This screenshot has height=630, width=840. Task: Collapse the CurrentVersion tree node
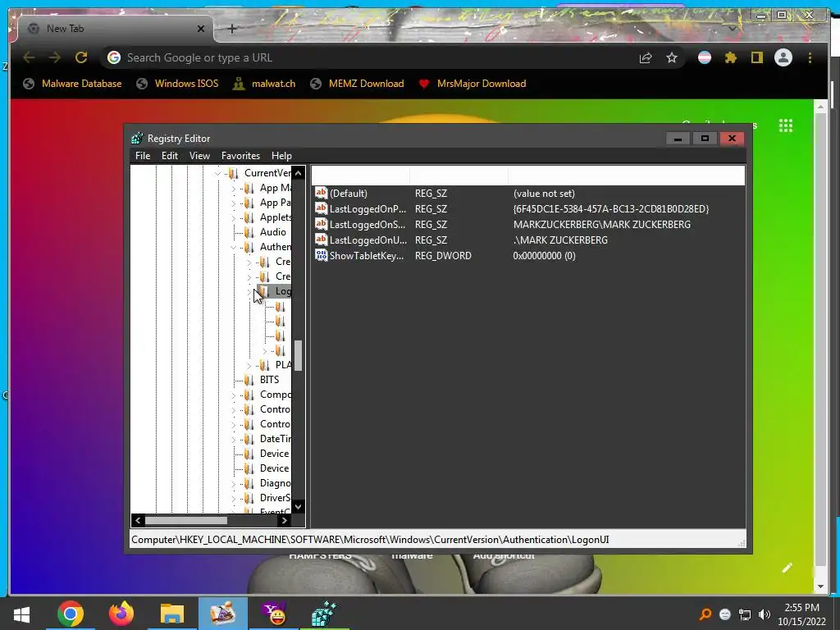[x=218, y=173]
